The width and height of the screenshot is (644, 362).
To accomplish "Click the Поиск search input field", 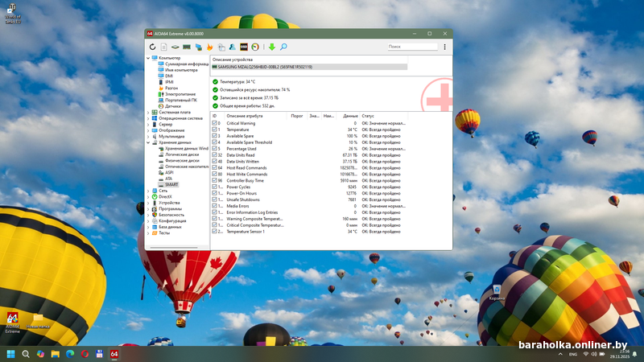I will tap(411, 47).
